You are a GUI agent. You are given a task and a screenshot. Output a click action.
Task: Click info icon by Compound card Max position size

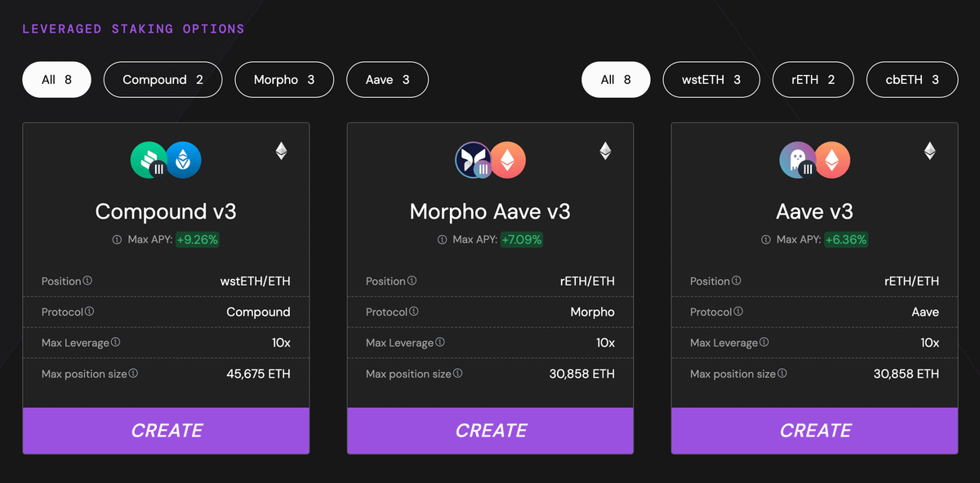point(133,374)
